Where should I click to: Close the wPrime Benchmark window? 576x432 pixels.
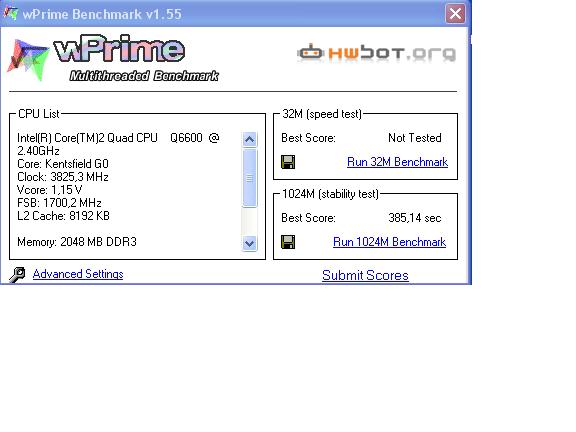click(x=455, y=14)
